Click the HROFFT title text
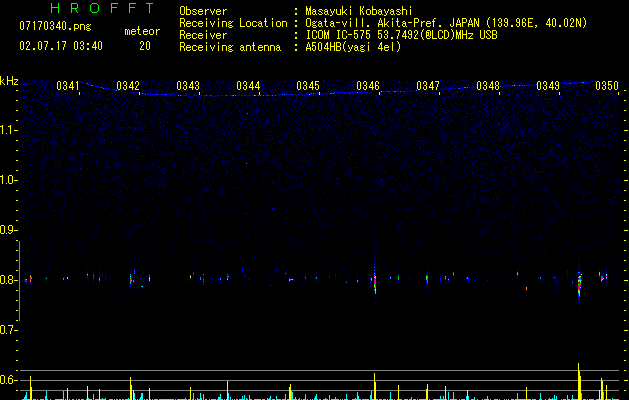This screenshot has width=629, height=400. point(103,8)
